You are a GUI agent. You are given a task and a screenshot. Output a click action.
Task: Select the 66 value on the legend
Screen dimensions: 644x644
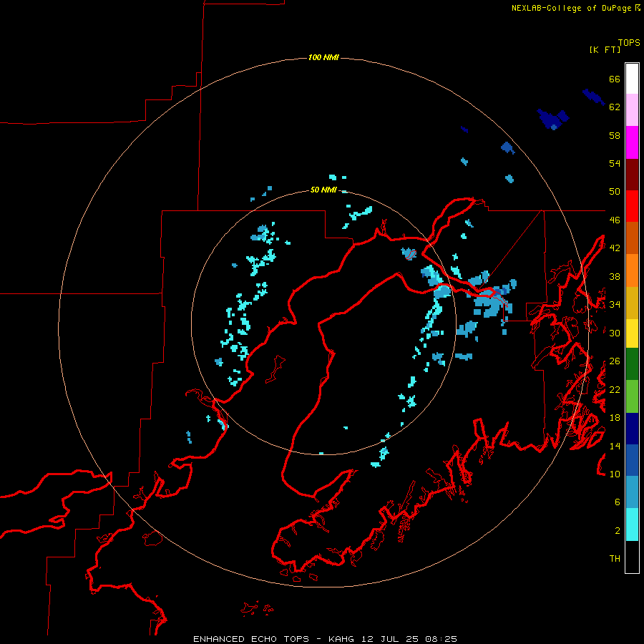pos(615,79)
